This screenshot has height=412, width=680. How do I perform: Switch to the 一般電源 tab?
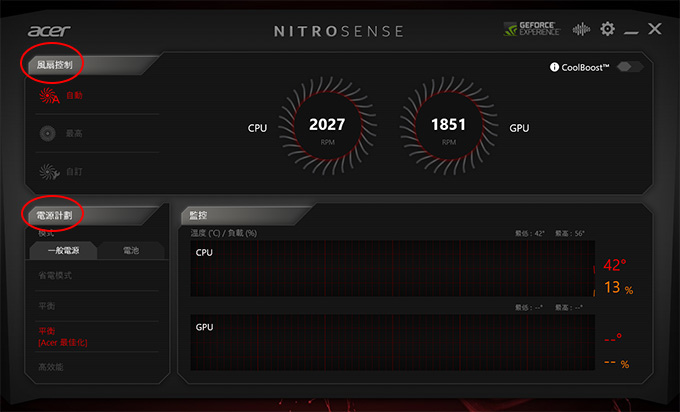(63, 250)
